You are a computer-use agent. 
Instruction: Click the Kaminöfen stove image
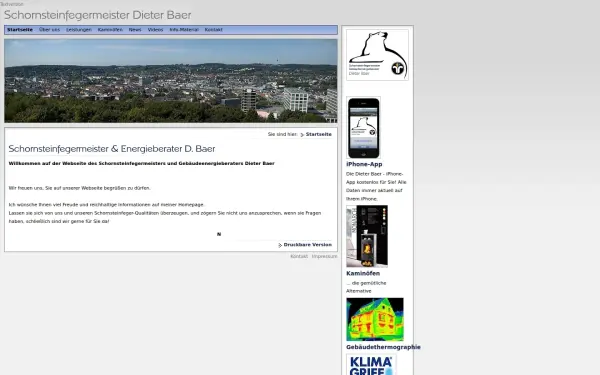[x=367, y=236]
